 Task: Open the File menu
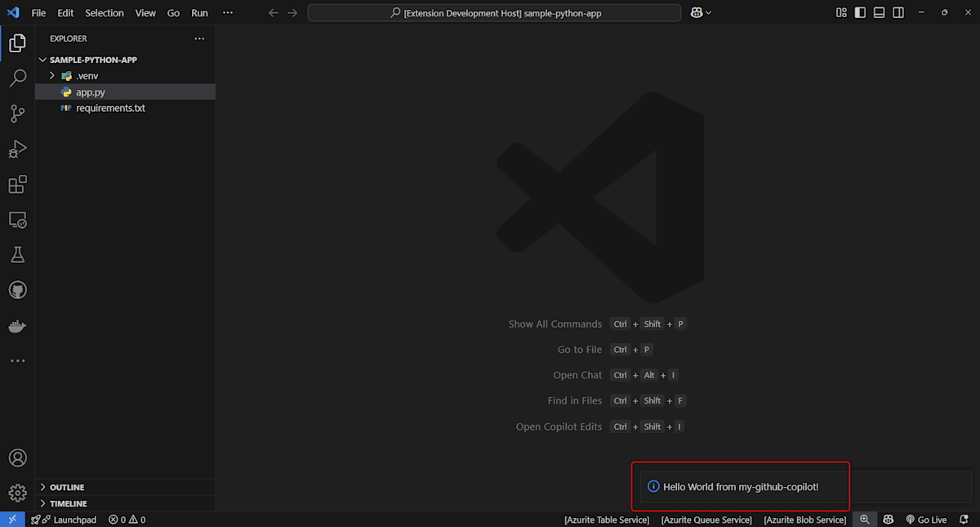pos(38,13)
